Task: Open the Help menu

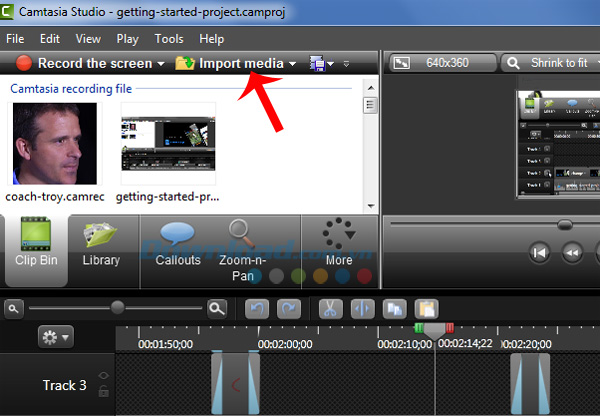Action: [x=211, y=39]
